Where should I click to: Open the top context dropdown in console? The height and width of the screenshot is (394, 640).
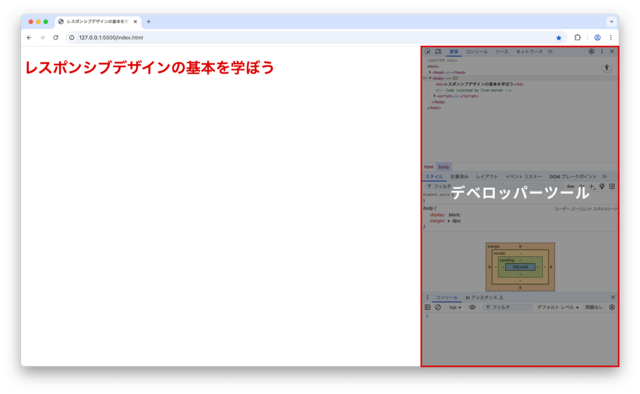click(x=455, y=307)
